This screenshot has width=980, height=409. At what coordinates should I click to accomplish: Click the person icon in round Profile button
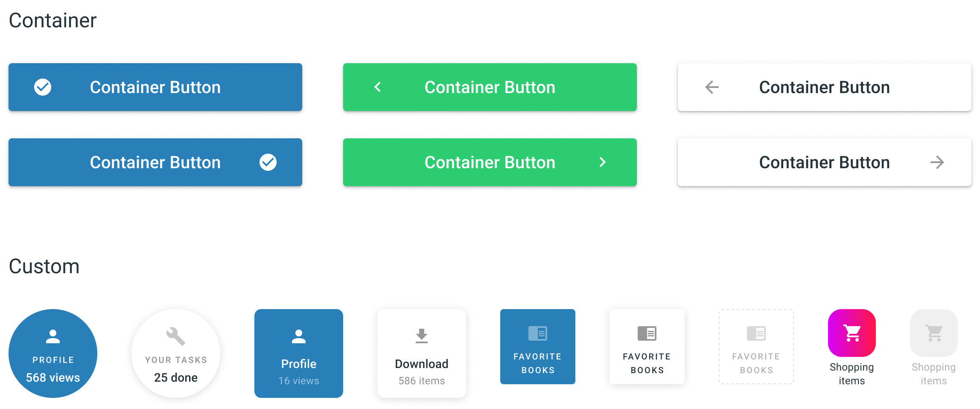[53, 336]
